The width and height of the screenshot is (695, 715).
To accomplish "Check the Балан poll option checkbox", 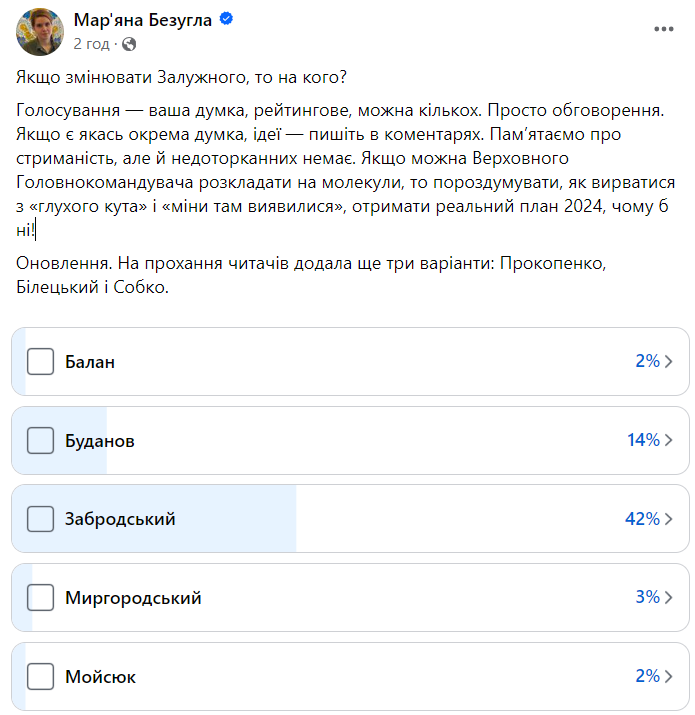I will pyautogui.click(x=40, y=361).
